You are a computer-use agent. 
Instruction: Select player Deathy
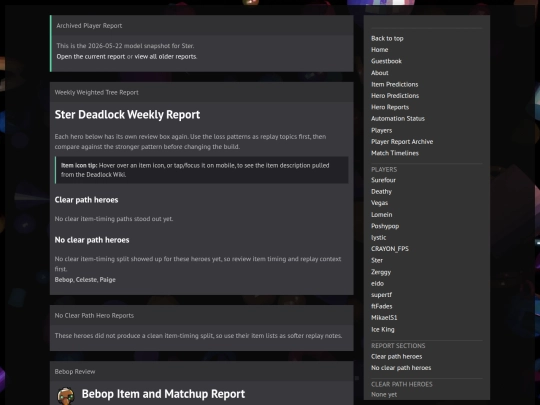(381, 191)
